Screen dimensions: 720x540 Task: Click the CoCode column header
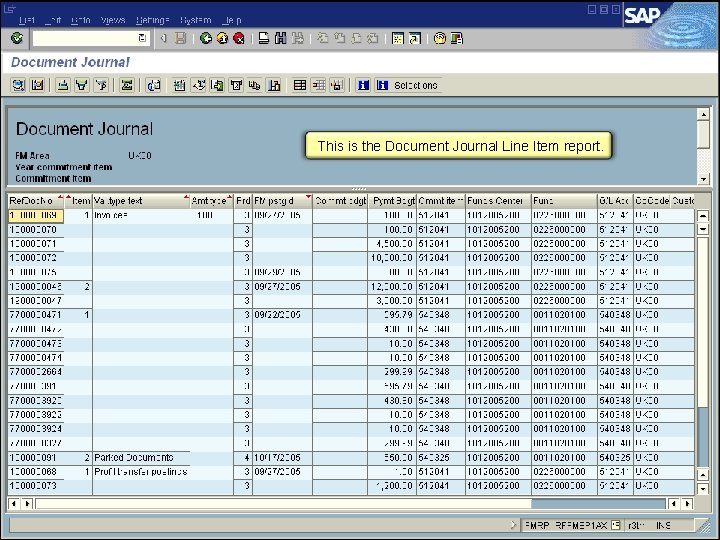click(x=652, y=201)
